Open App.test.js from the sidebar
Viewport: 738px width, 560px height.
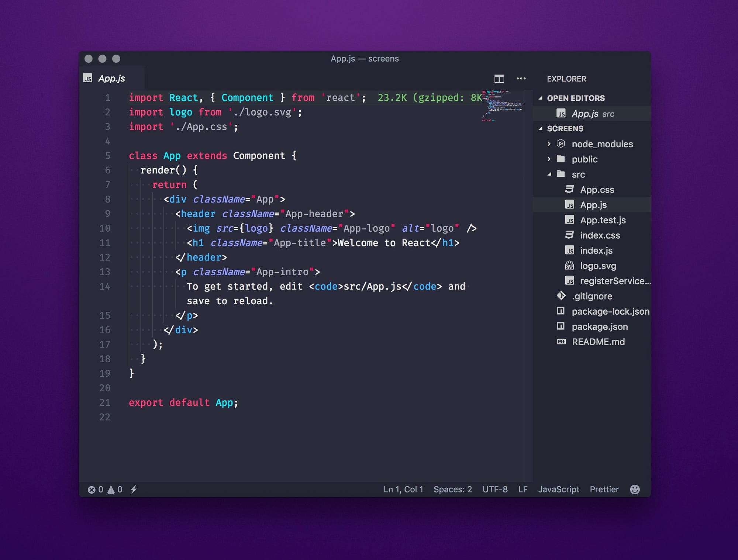coord(603,220)
